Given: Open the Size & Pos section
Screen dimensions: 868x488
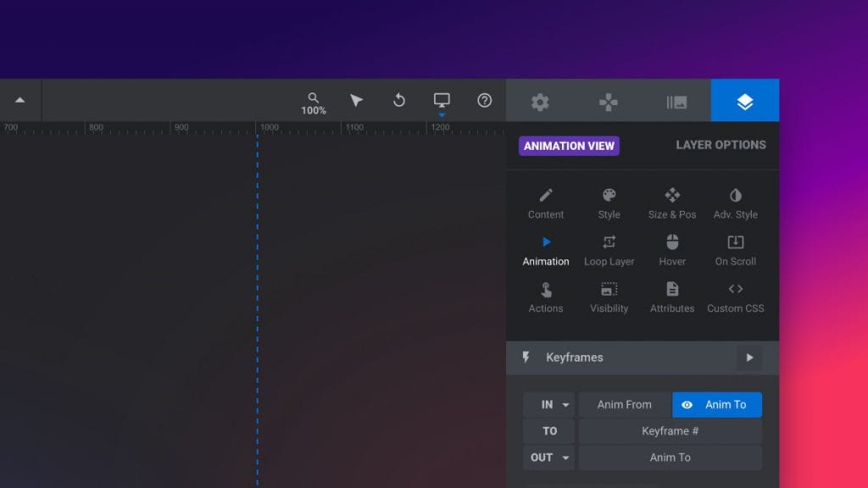Looking at the screenshot, I should (x=672, y=203).
